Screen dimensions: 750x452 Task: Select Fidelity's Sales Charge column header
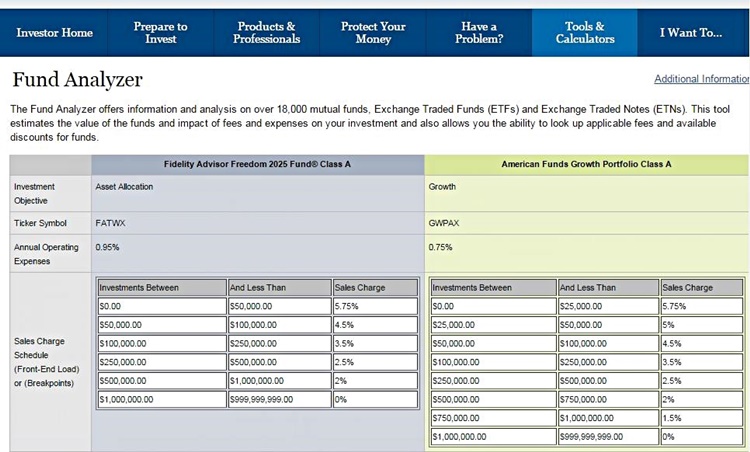coord(375,287)
